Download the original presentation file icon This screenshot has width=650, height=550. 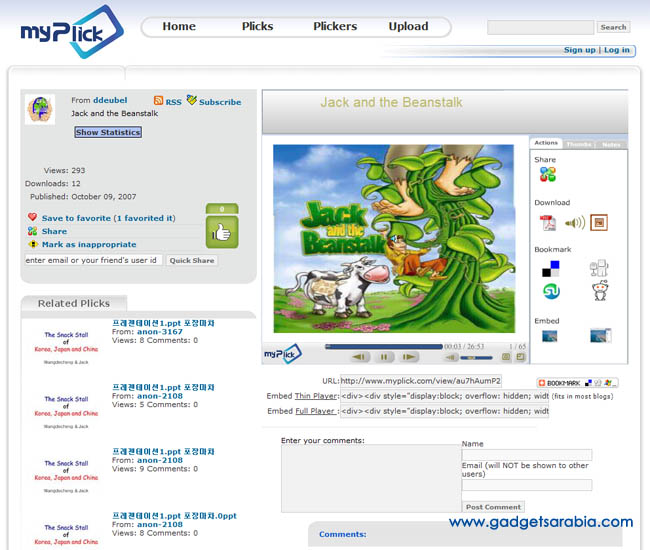click(x=599, y=223)
